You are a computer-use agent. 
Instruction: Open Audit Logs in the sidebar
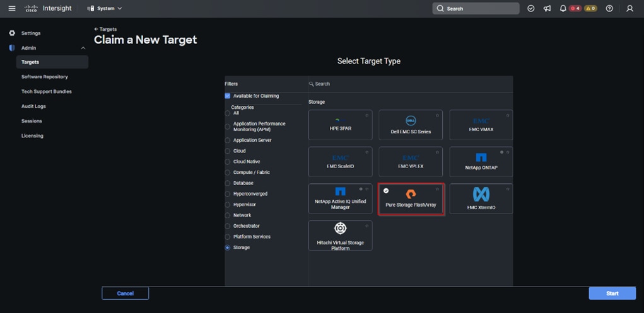click(x=33, y=106)
